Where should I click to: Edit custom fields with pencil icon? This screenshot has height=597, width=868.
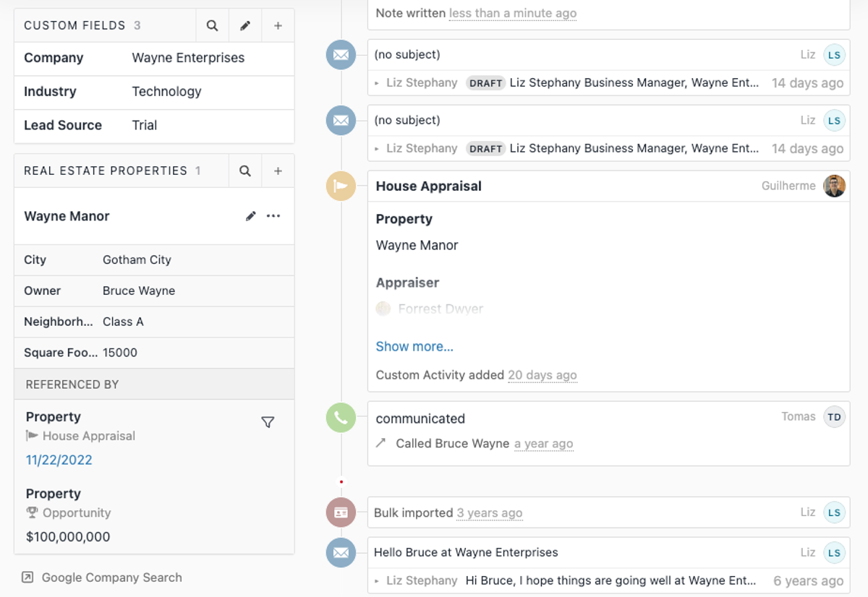pyautogui.click(x=245, y=25)
